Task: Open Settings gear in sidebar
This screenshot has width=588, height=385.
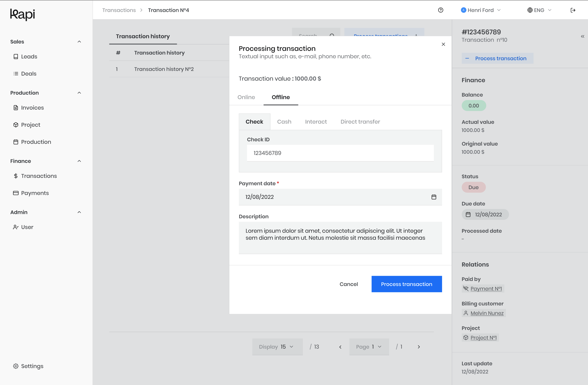Action: tap(28, 366)
